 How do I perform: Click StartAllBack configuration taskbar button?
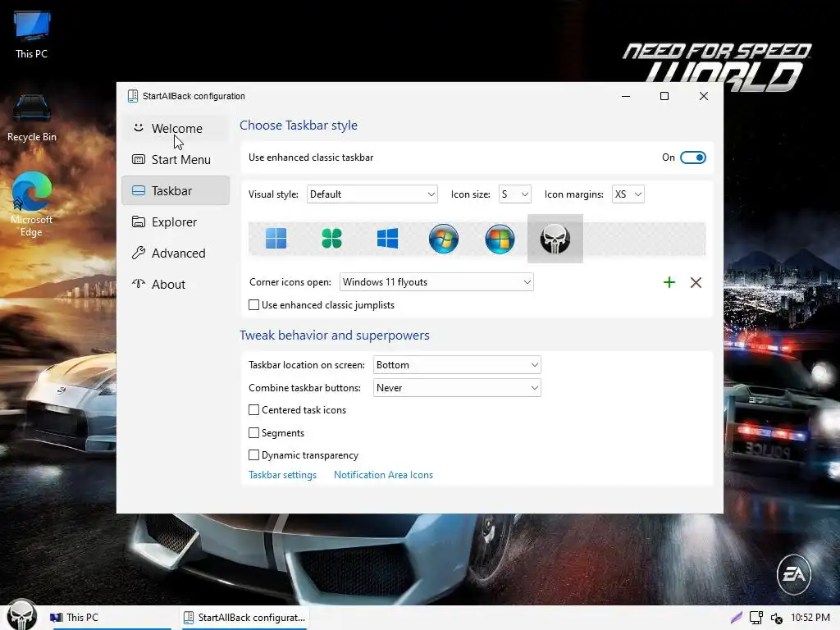pyautogui.click(x=244, y=618)
